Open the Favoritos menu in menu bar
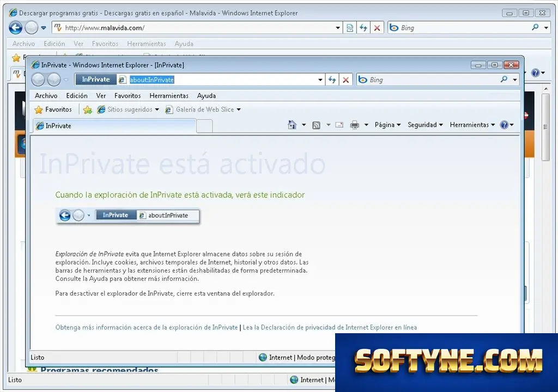This screenshot has width=558, height=392. [128, 96]
